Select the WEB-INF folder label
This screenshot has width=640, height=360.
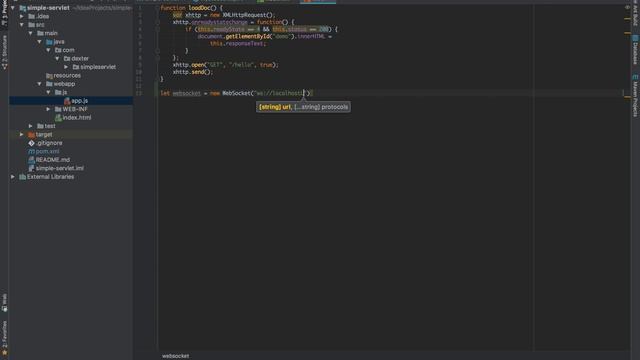pos(75,109)
